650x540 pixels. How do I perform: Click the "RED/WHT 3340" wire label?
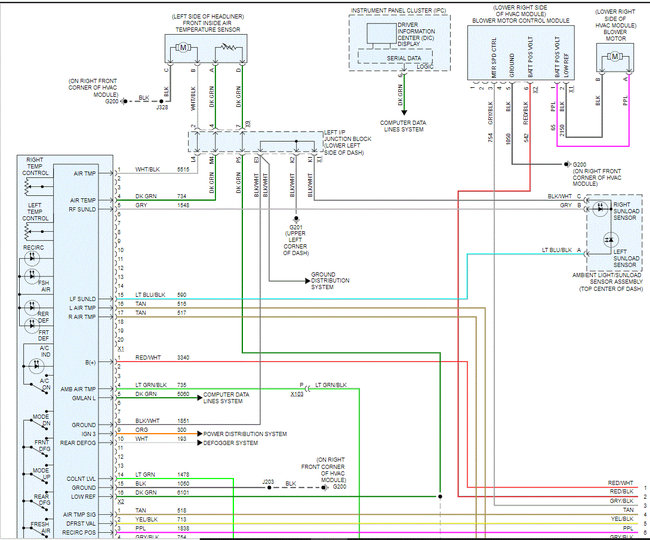point(162,357)
